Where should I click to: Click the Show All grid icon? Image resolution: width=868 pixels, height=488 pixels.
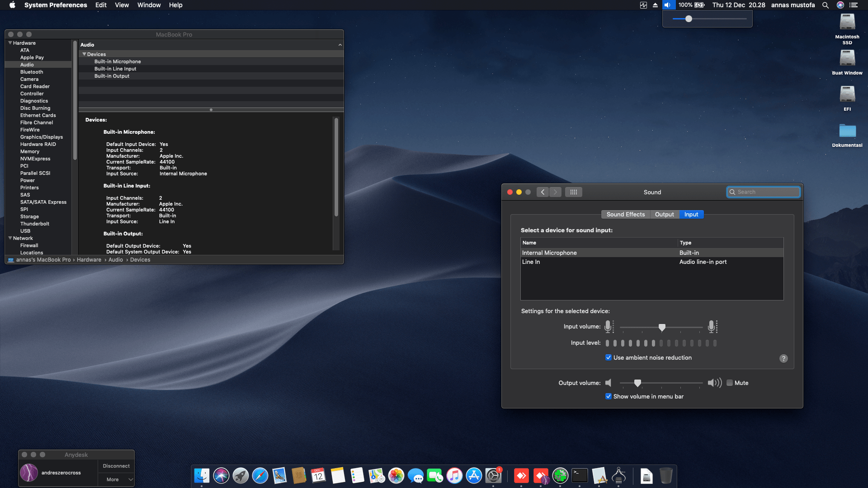[x=573, y=192]
